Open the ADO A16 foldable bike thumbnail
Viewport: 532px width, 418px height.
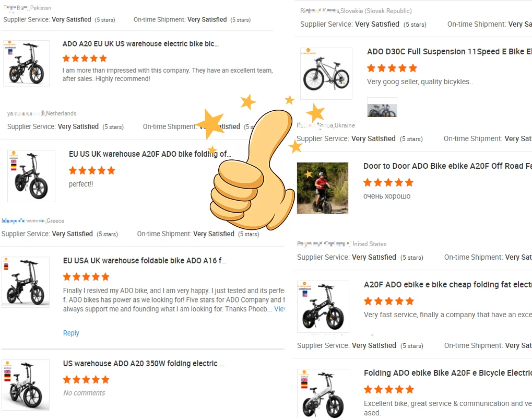click(x=26, y=282)
